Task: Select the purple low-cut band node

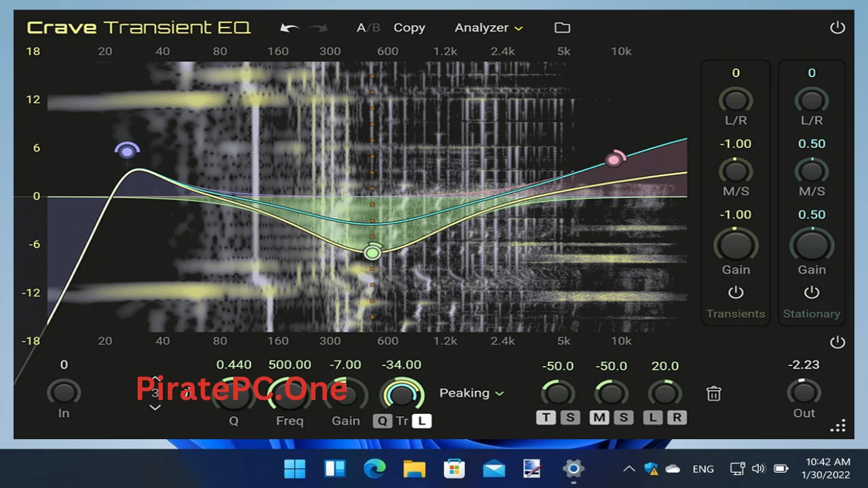Action: click(x=127, y=150)
